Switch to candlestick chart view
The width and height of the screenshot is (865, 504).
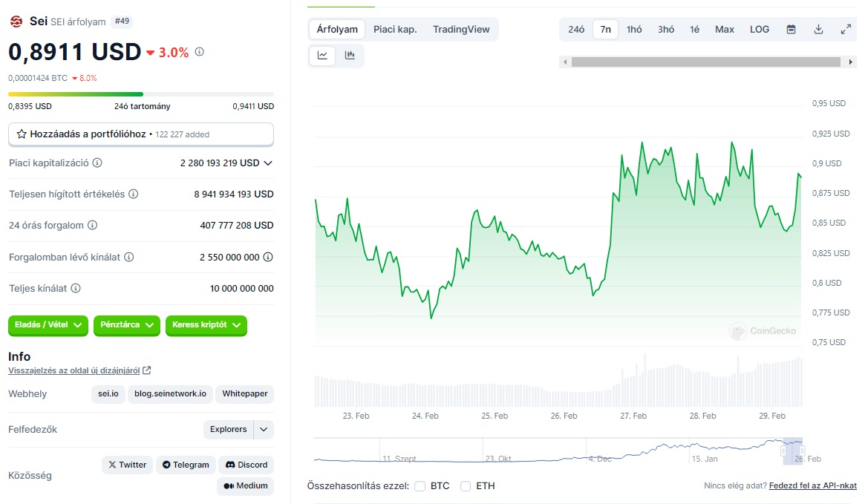[350, 55]
